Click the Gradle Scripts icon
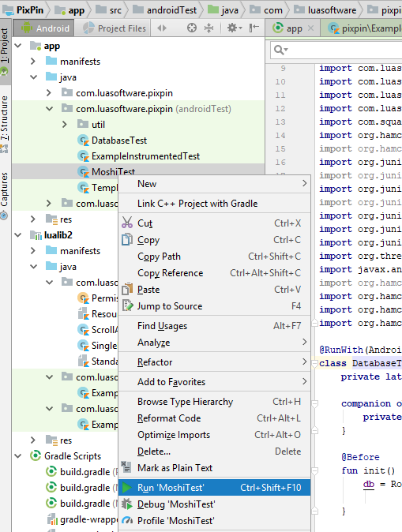Viewport: 402px width, 532px height. pos(36,455)
